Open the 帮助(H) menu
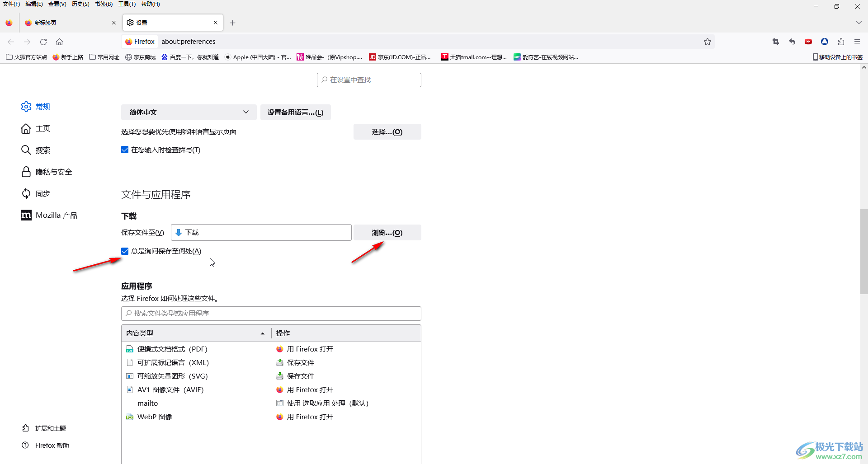Viewport: 868px width, 464px height. [151, 4]
